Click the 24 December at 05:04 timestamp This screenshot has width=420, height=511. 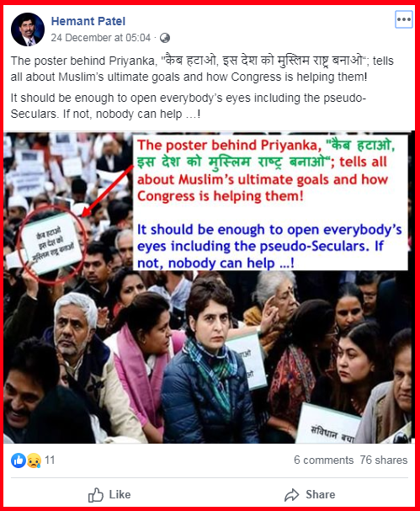(x=101, y=38)
